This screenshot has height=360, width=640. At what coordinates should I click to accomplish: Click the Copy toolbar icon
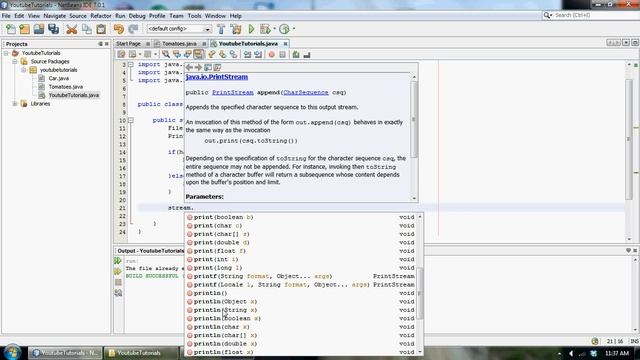tap(87, 29)
